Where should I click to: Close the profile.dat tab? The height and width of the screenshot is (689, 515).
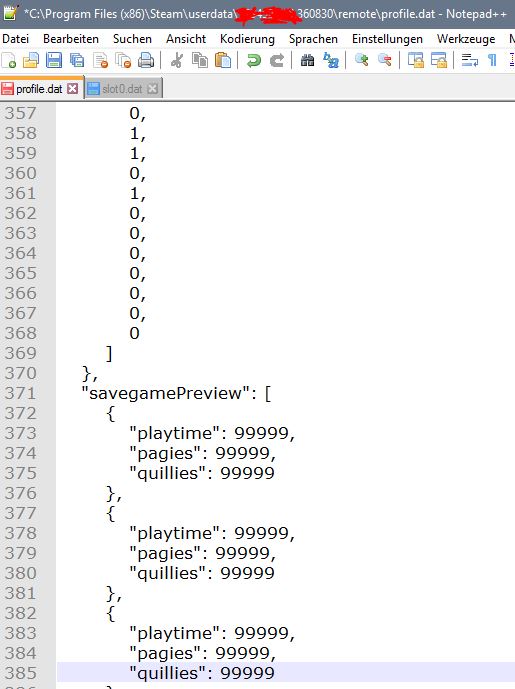(73, 89)
